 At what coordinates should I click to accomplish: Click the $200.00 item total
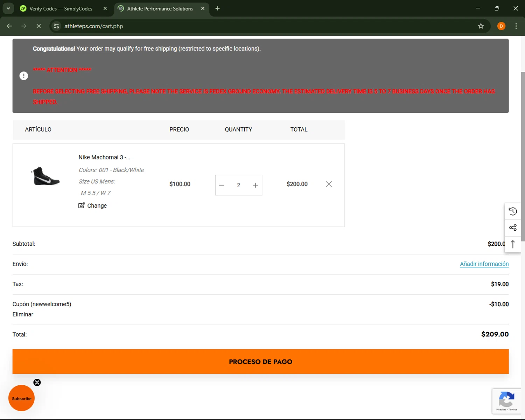click(297, 184)
